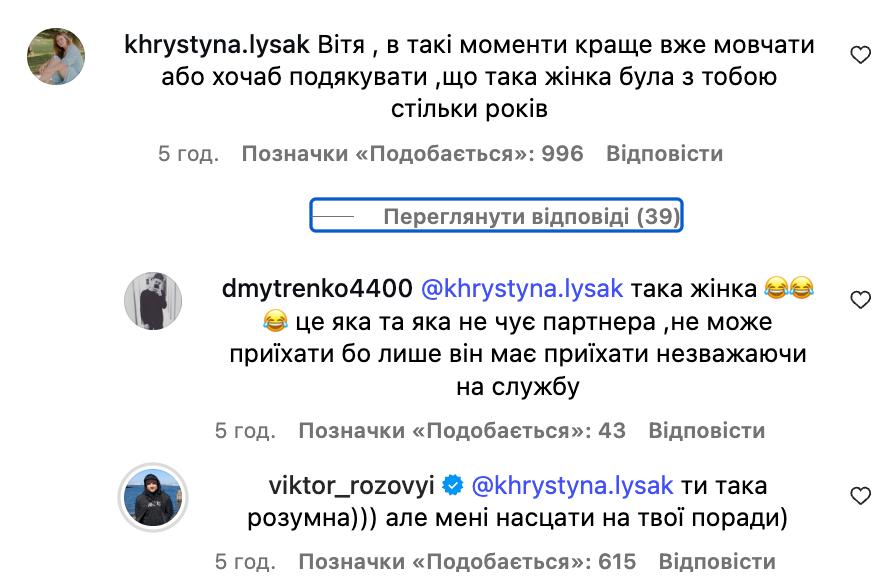Click the verified badge next to viktor_rozovyi
This screenshot has height=584, width=888.
[x=452, y=485]
